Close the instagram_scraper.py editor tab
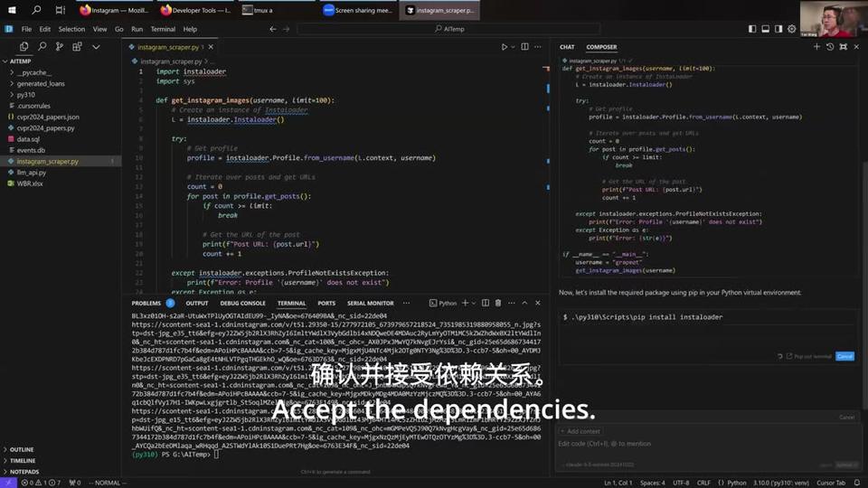 [211, 47]
